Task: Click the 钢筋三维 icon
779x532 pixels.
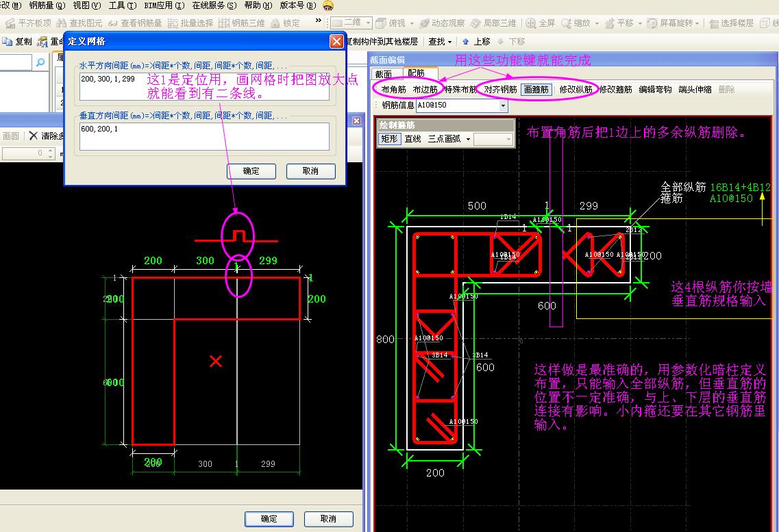Action: (224, 23)
